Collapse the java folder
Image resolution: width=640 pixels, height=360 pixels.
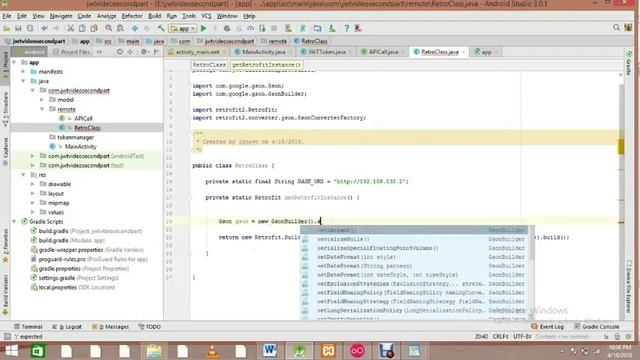24,81
